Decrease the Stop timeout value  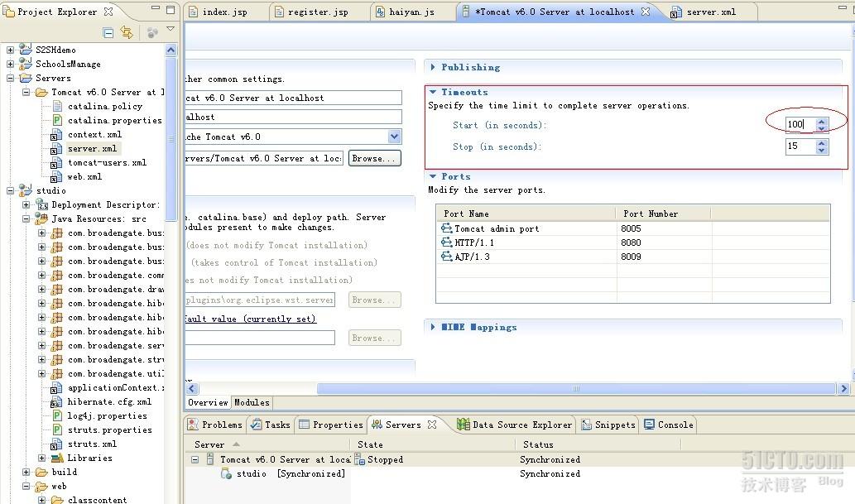pos(822,150)
